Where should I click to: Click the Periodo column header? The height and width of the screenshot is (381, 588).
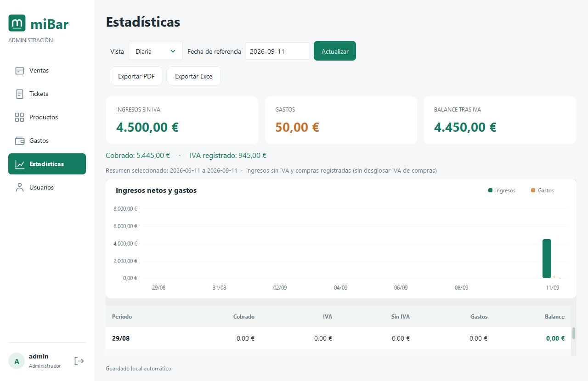[122, 317]
